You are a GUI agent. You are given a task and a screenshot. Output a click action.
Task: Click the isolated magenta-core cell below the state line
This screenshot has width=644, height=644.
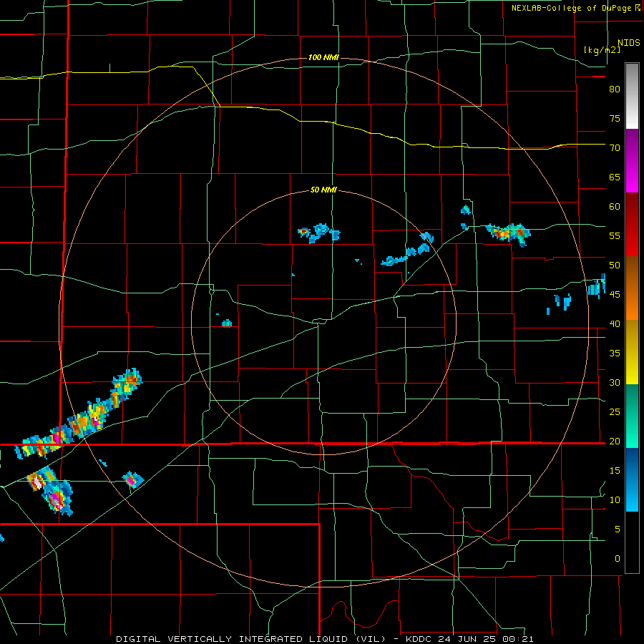[133, 479]
